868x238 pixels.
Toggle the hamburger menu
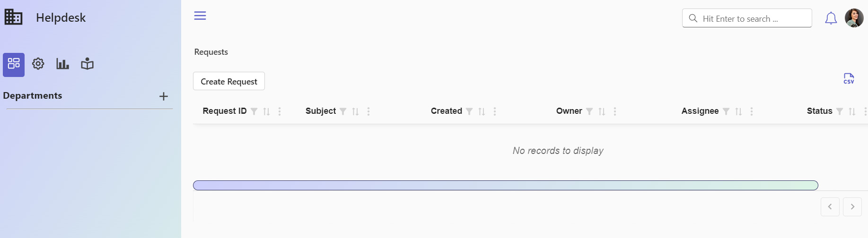[200, 16]
